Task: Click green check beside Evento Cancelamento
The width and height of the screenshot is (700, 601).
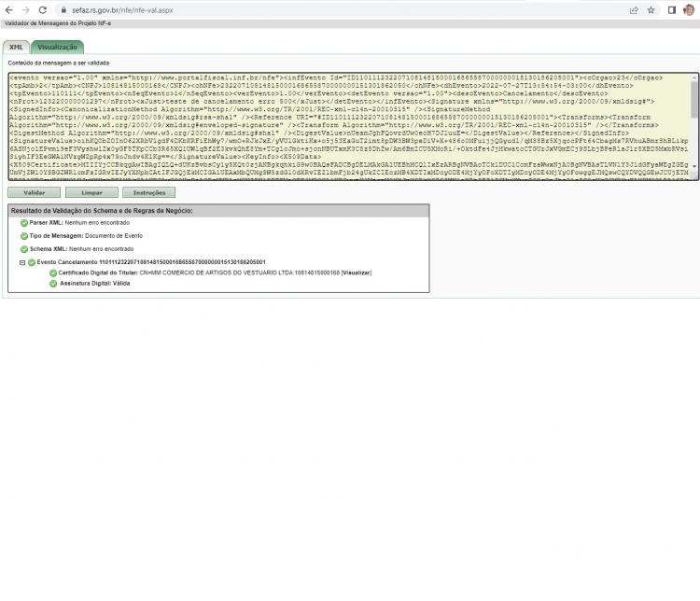Action: click(x=32, y=262)
